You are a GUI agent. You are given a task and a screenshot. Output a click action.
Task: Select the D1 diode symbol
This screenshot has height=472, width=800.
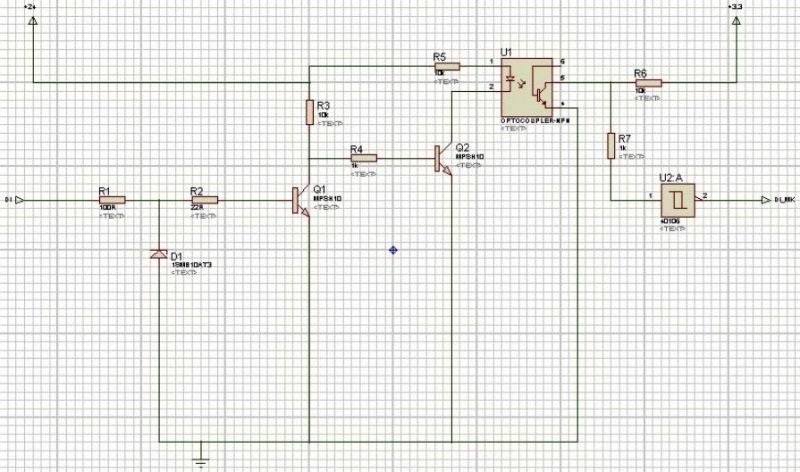pos(159,255)
